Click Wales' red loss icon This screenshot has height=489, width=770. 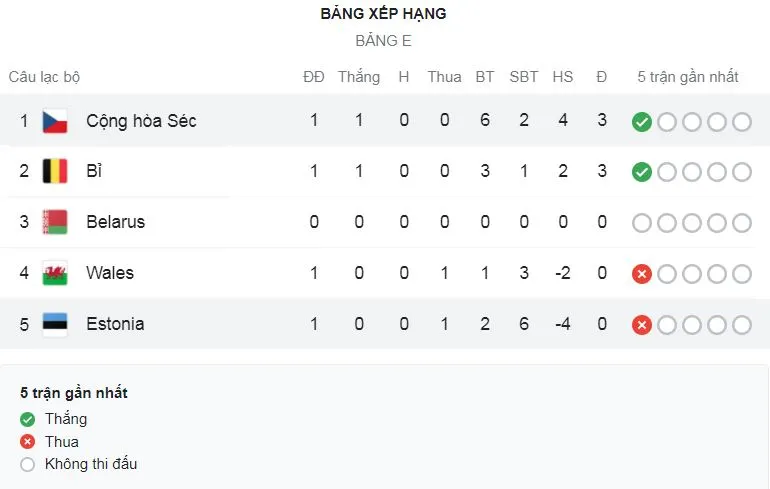pyautogui.click(x=642, y=274)
